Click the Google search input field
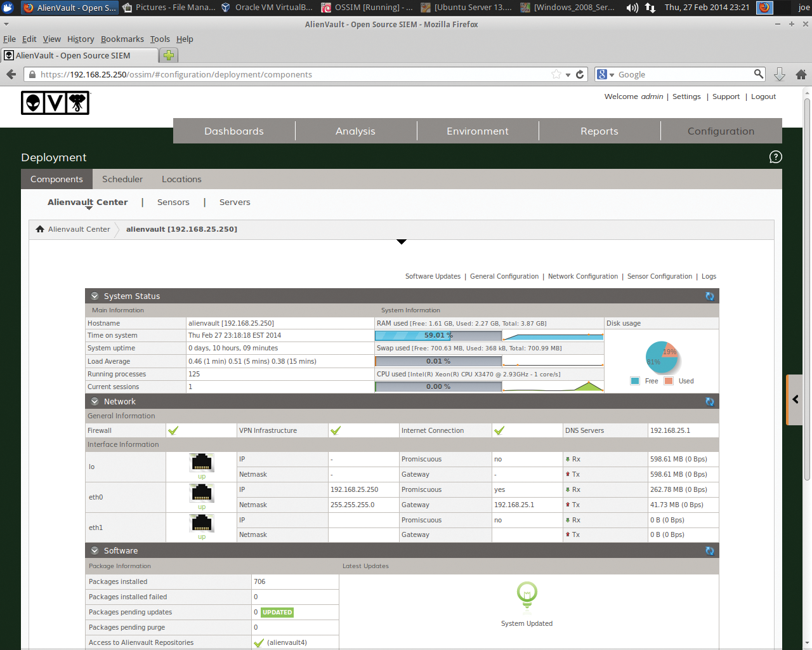The image size is (812, 650). [x=684, y=74]
